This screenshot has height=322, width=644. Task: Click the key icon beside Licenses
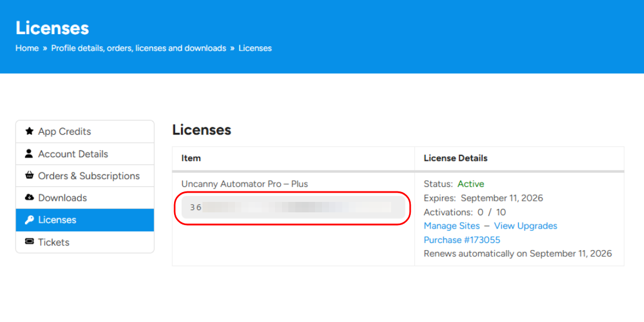click(29, 220)
